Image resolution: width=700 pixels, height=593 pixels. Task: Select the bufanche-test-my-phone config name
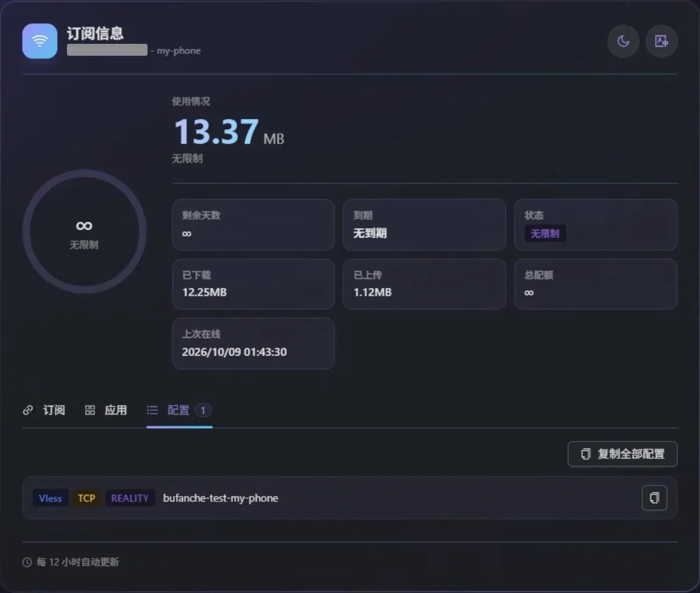click(x=220, y=498)
